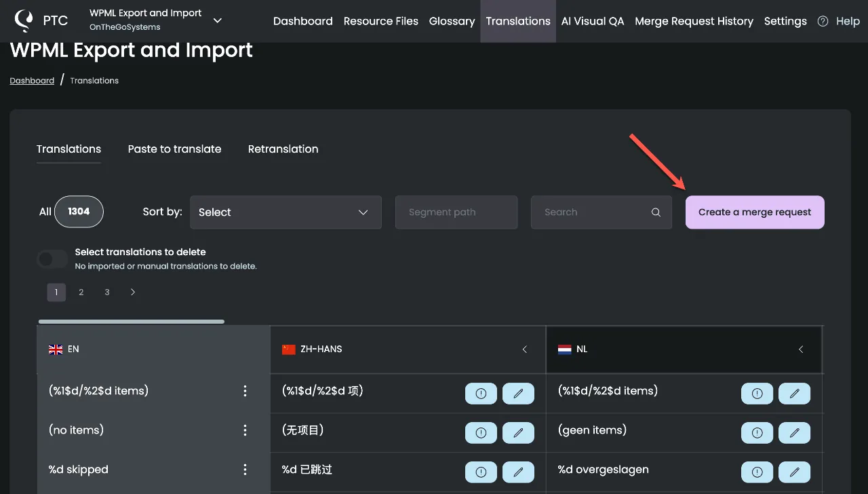
Task: Open options menu for '(no items)' row
Action: pos(245,430)
